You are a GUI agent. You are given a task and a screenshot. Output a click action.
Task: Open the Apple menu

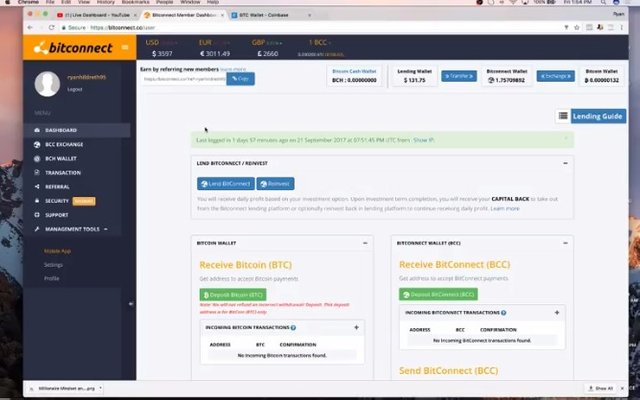click(7, 2)
